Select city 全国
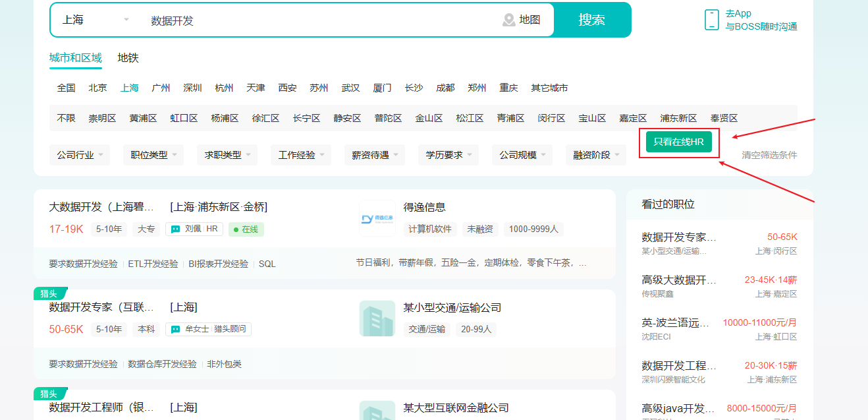Screen dimensions: 868x420 [x=67, y=88]
